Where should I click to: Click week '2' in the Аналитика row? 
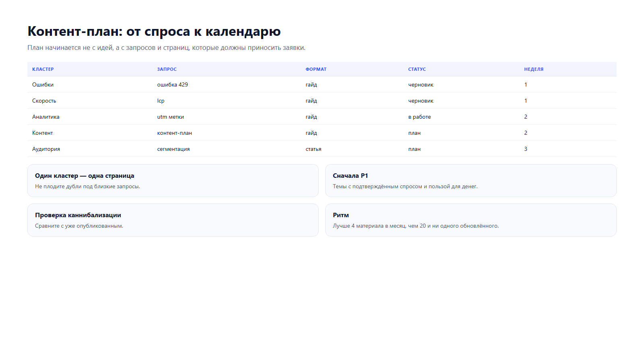point(526,117)
